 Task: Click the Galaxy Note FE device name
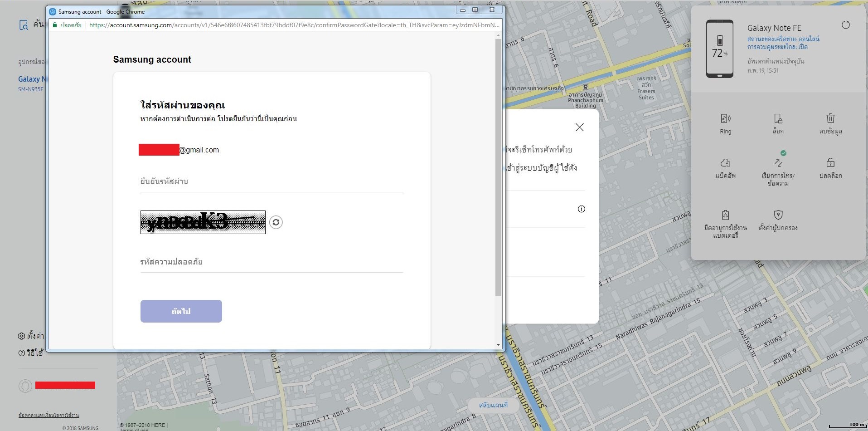pos(774,28)
